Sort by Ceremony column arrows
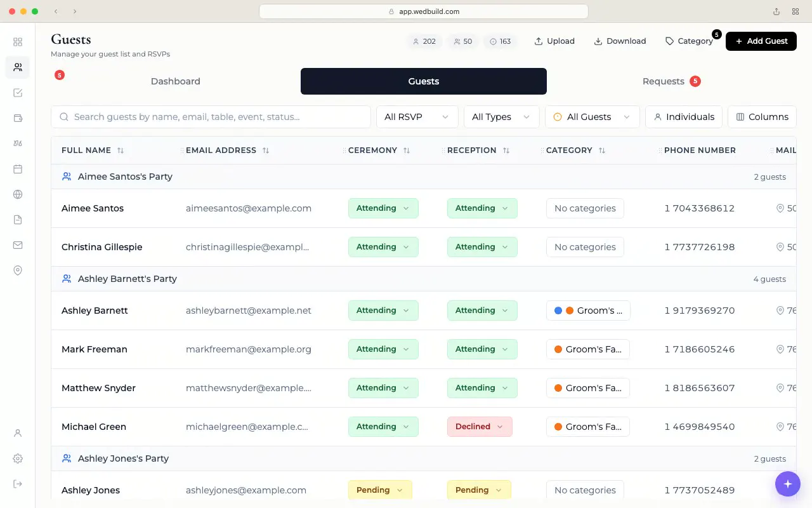 [407, 150]
